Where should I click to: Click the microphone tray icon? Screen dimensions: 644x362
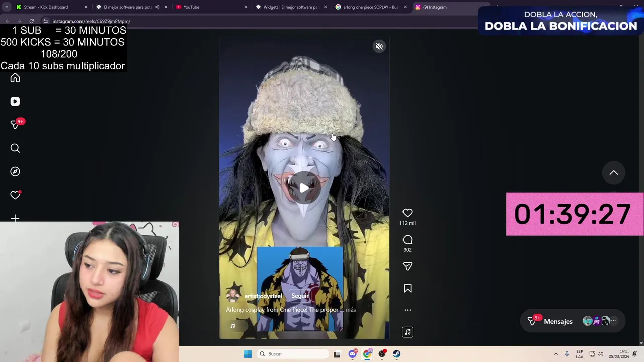[567, 354]
